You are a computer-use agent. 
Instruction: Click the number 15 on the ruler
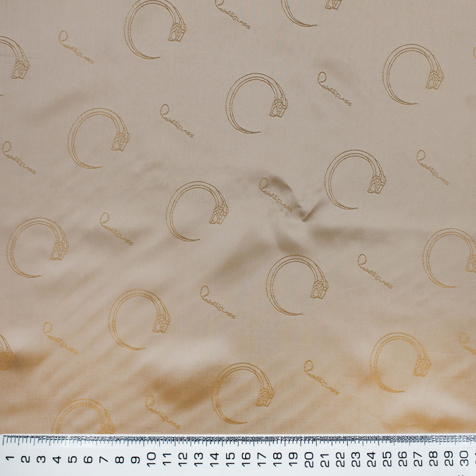(230, 459)
